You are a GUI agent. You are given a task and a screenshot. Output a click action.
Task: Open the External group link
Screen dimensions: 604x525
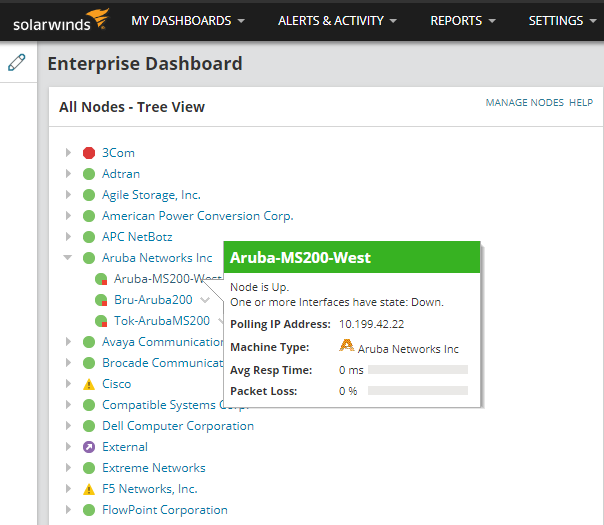point(125,447)
